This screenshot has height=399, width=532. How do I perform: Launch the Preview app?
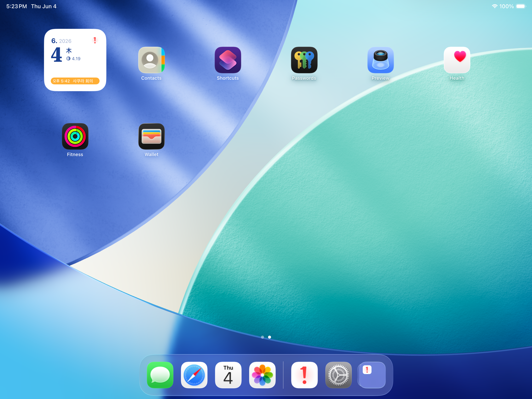[380, 60]
